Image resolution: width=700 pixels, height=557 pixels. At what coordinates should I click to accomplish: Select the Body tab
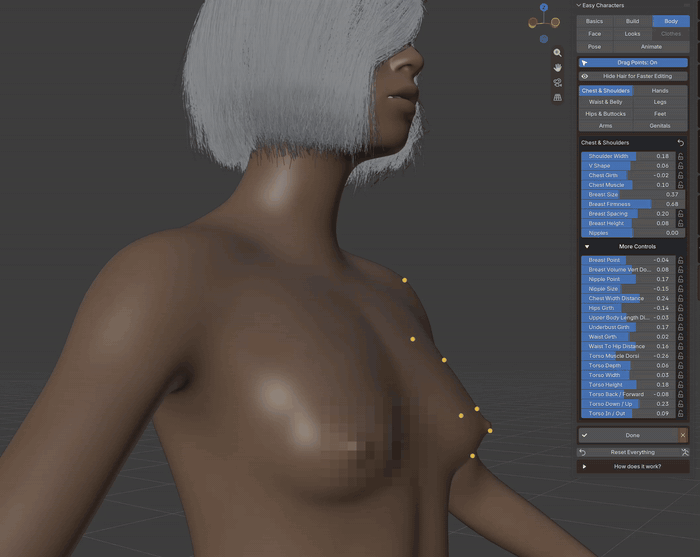click(671, 21)
